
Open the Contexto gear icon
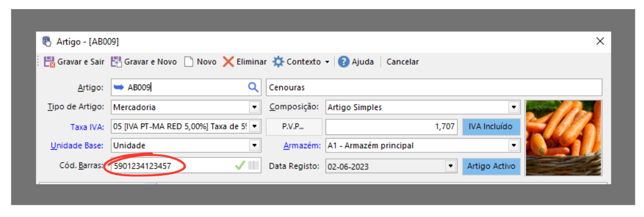tap(278, 62)
